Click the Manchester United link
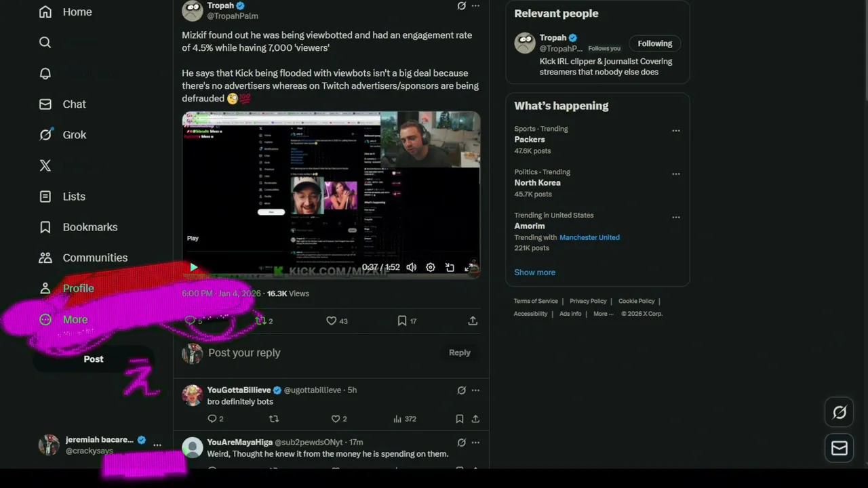This screenshot has height=488, width=868. coord(589,237)
